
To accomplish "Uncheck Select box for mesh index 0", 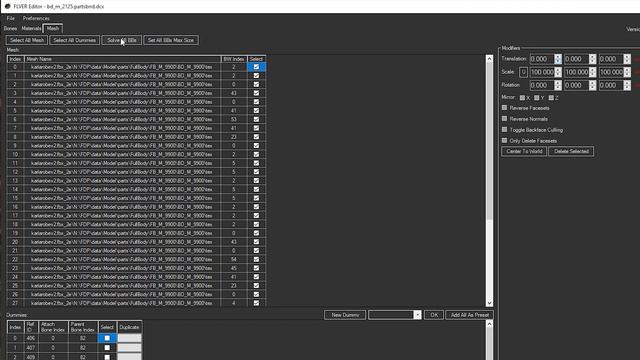I will (256, 67).
